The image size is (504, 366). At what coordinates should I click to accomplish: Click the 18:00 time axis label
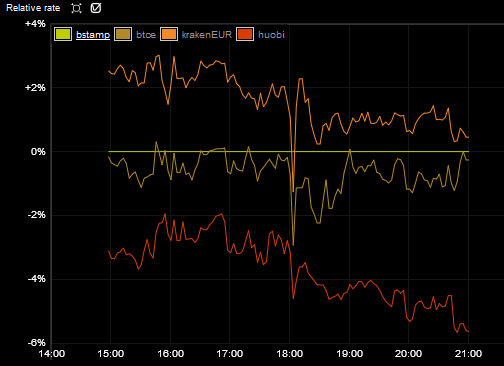tap(290, 354)
